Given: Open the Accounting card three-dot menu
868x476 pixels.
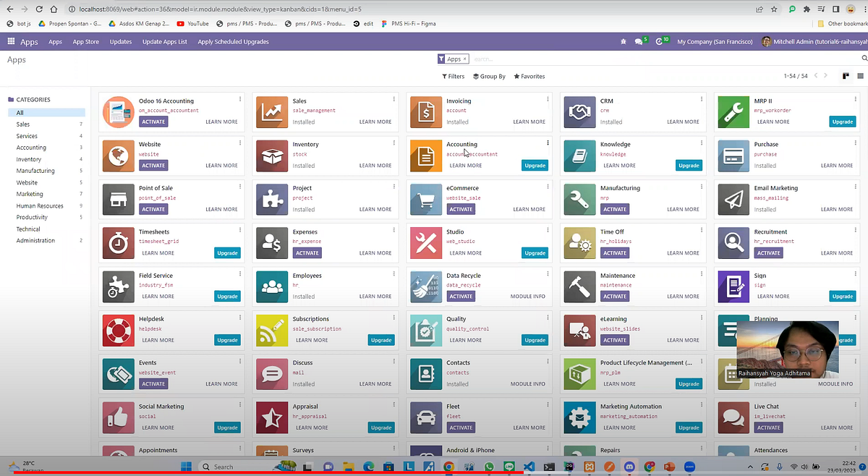Looking at the screenshot, I should (x=548, y=143).
